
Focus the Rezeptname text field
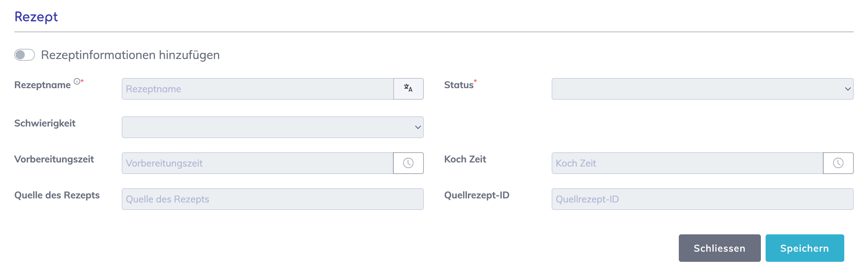click(258, 89)
